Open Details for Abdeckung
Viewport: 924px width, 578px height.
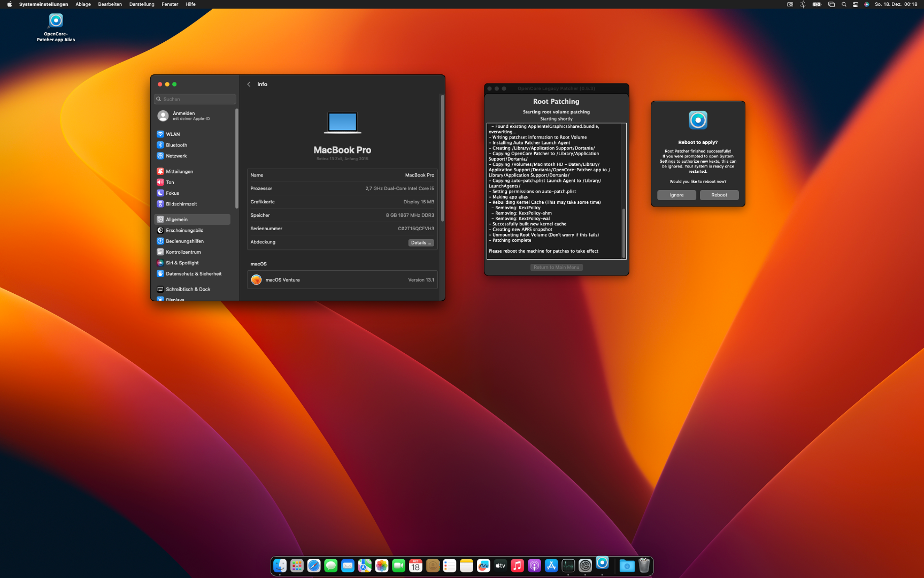tap(421, 243)
